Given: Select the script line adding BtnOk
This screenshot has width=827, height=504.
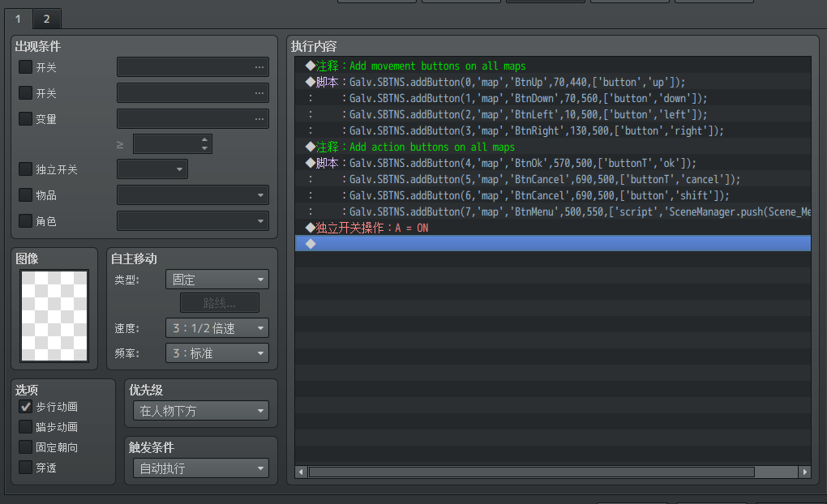Looking at the screenshot, I should pos(553,164).
